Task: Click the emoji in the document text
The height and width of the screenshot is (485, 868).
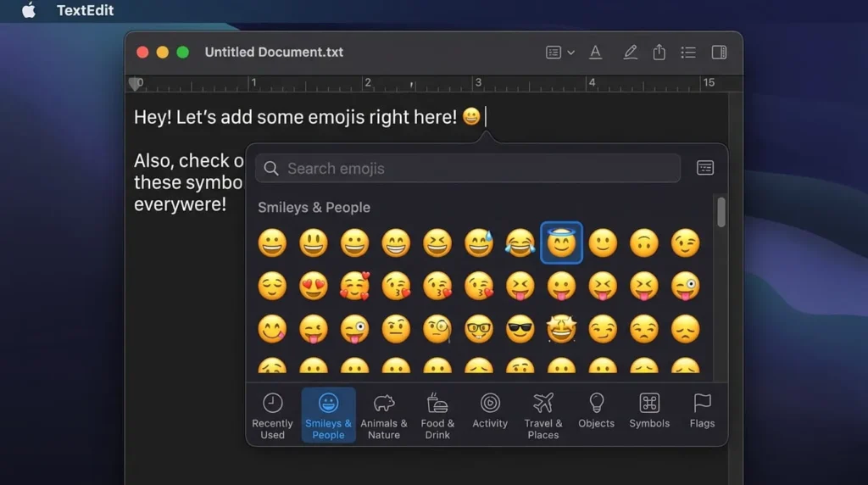Action: (x=471, y=116)
